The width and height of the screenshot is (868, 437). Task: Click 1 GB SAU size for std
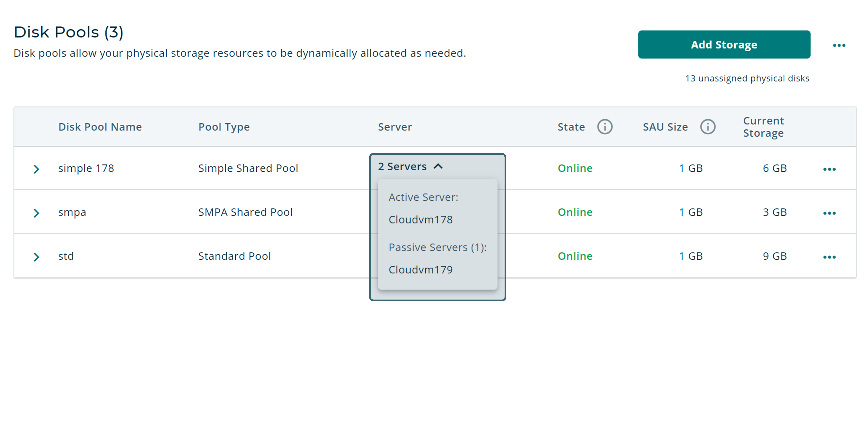pyautogui.click(x=690, y=256)
